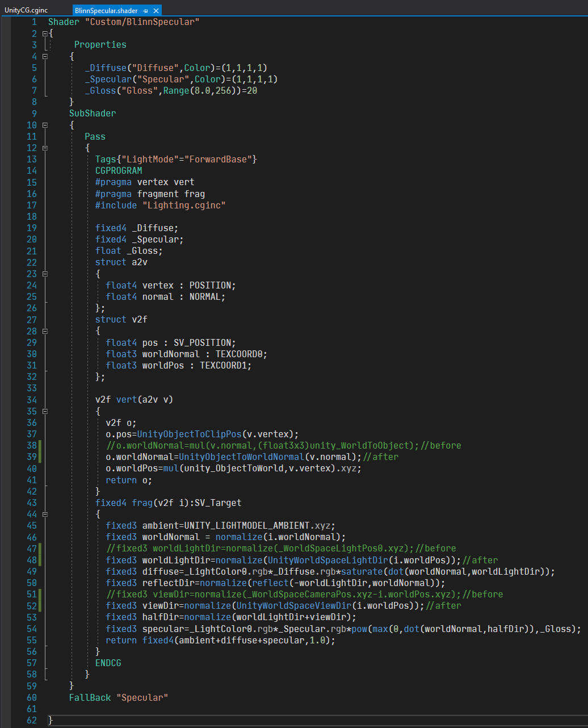Click the commented _WorldSpaceLightPos0 line 47
The height and width of the screenshot is (728, 588).
281,548
